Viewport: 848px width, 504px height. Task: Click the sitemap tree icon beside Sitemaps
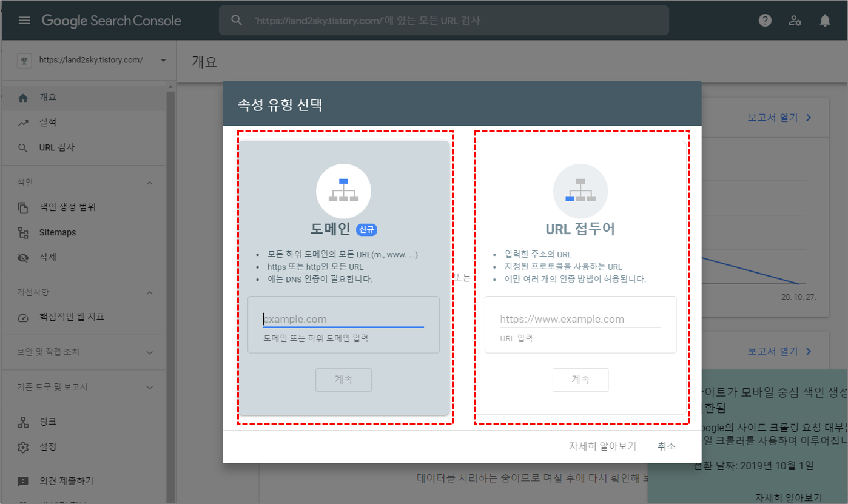(23, 232)
